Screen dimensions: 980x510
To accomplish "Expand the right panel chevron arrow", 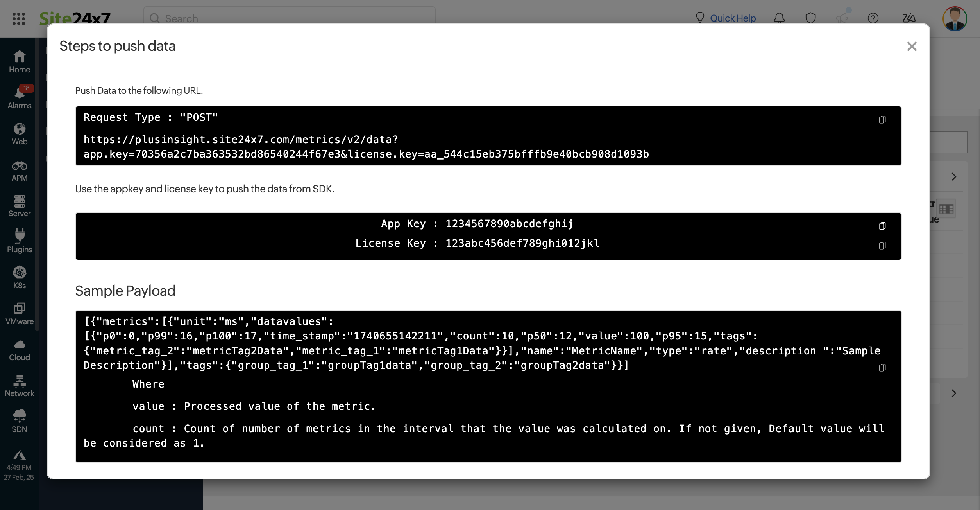I will tap(953, 176).
